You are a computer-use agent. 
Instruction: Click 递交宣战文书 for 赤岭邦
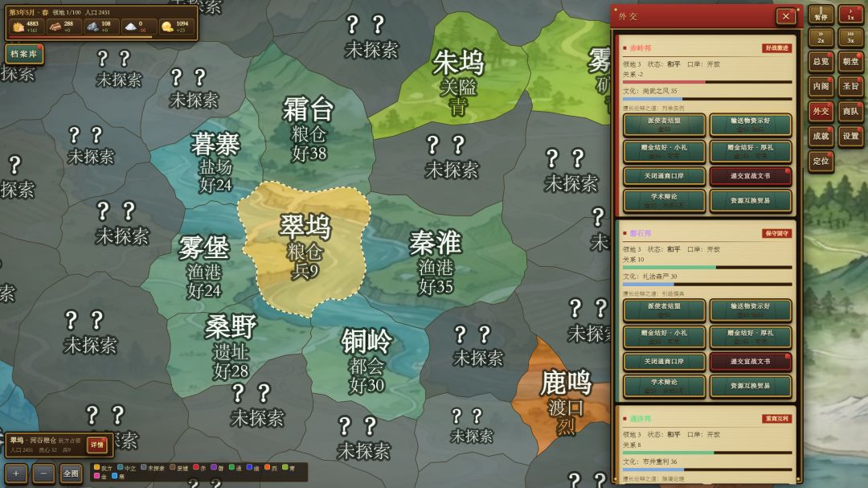coord(750,176)
